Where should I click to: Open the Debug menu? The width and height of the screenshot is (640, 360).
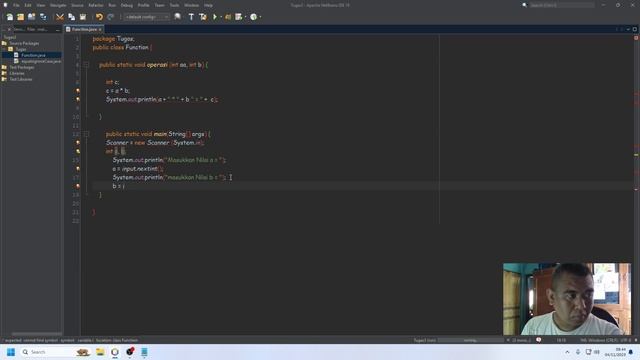pos(127,5)
